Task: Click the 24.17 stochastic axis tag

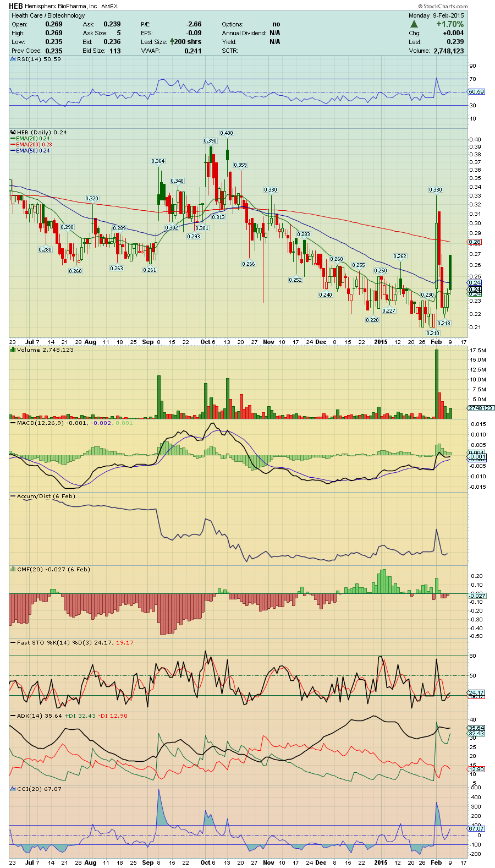Action: pos(476,692)
